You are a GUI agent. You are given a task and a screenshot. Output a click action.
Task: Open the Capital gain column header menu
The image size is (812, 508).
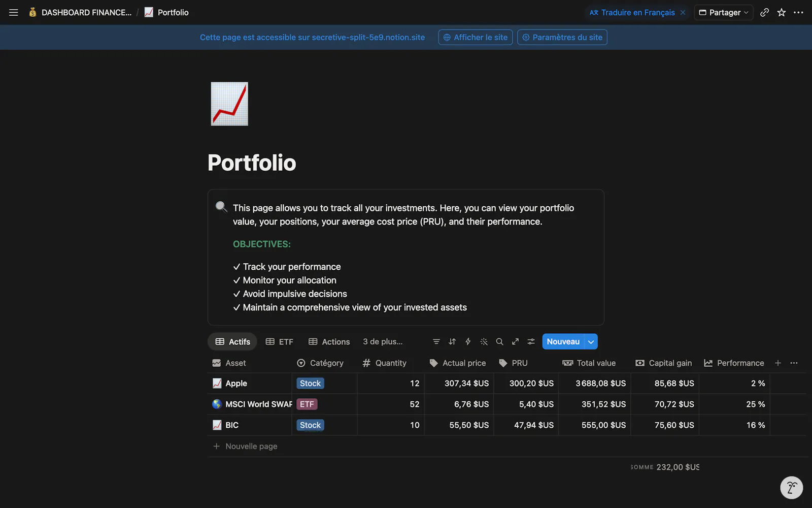pos(664,363)
